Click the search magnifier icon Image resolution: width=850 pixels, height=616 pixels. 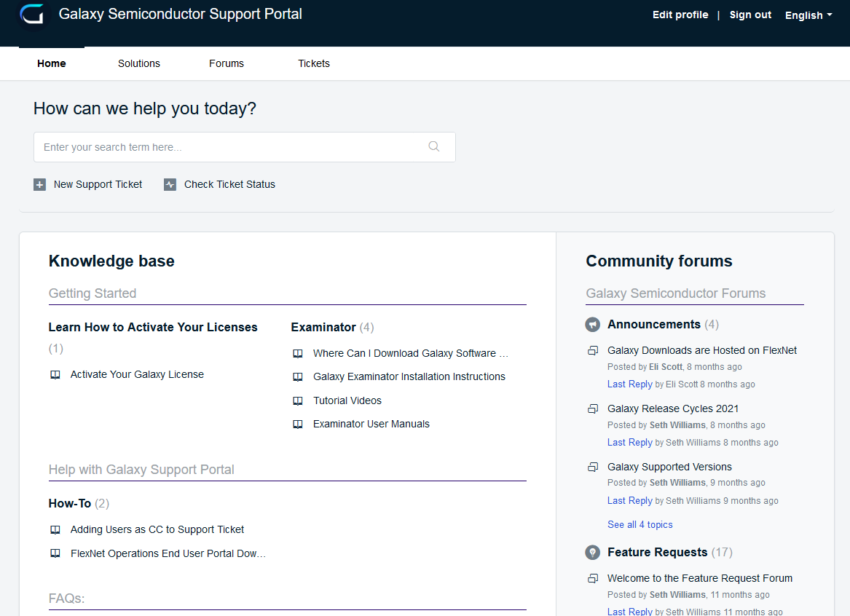433,146
